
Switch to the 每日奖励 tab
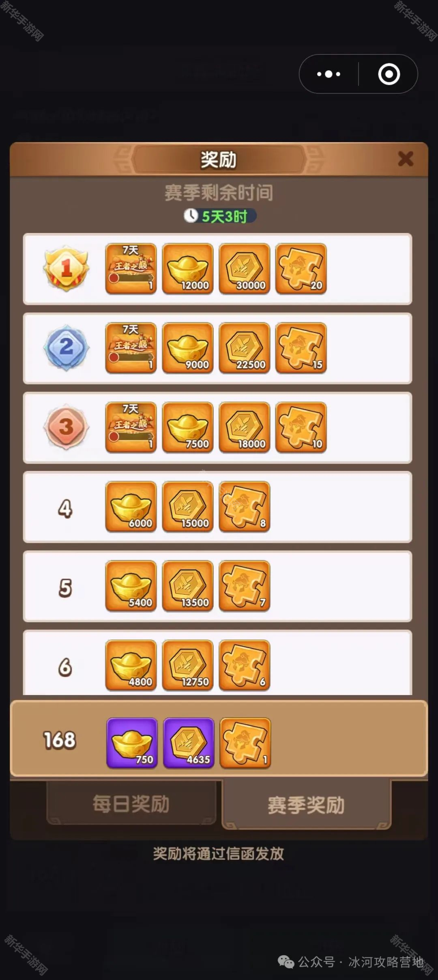tap(131, 803)
